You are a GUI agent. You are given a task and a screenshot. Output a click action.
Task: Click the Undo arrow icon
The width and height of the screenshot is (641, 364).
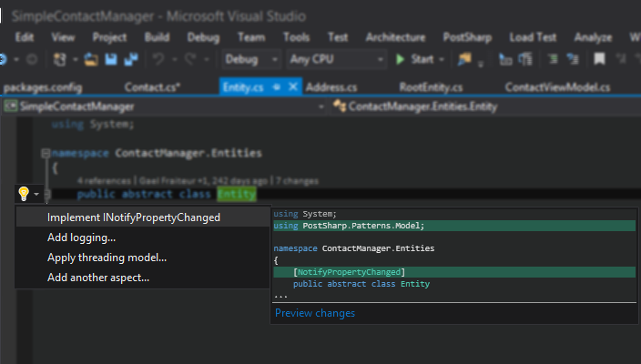[x=158, y=60]
